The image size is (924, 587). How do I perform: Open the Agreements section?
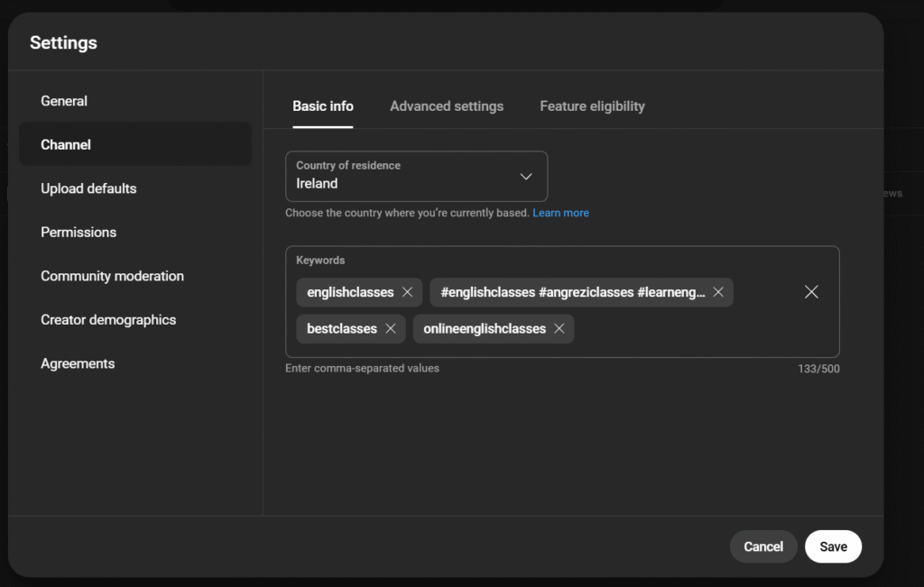coord(78,363)
